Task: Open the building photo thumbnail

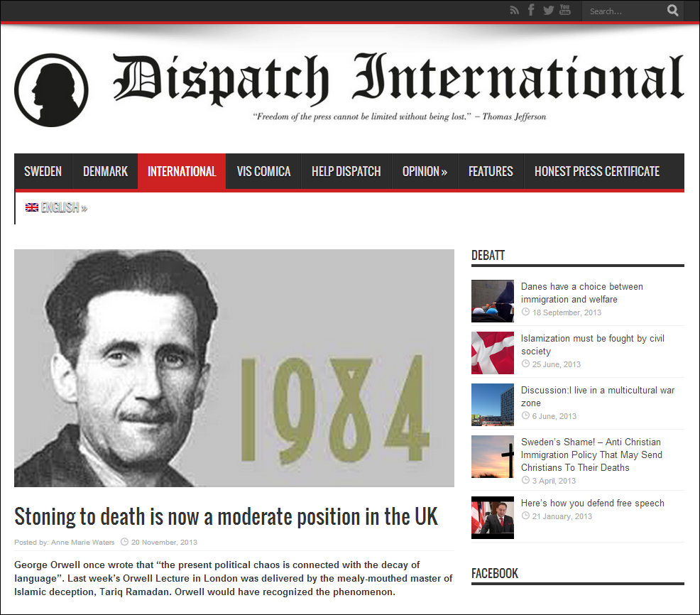Action: pos(493,405)
